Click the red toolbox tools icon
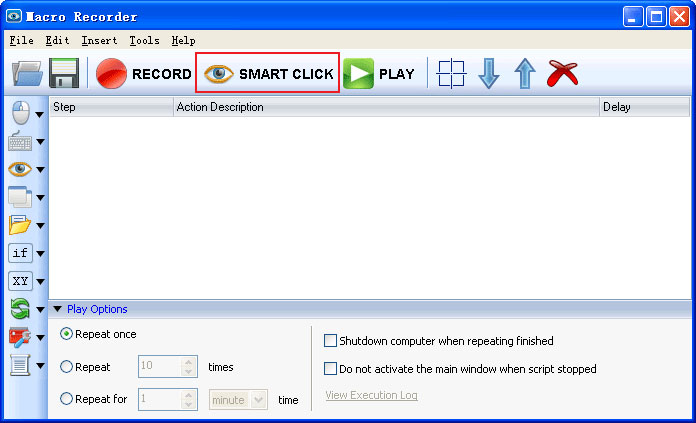The height and width of the screenshot is (423, 696). pos(20,337)
